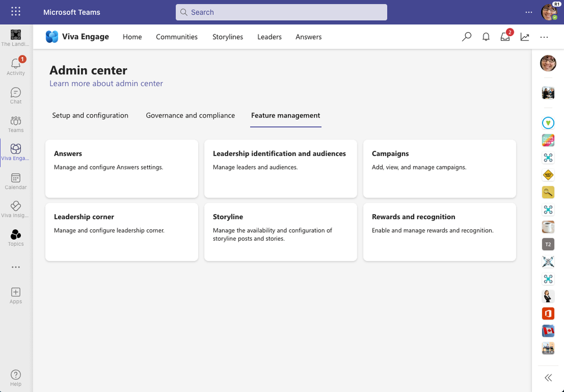Open the Calendar app

(x=16, y=181)
